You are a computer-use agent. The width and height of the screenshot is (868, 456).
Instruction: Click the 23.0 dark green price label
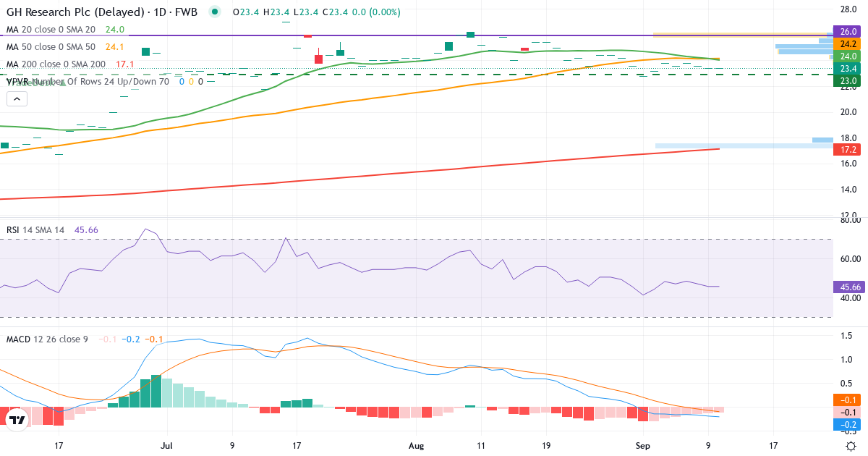847,81
